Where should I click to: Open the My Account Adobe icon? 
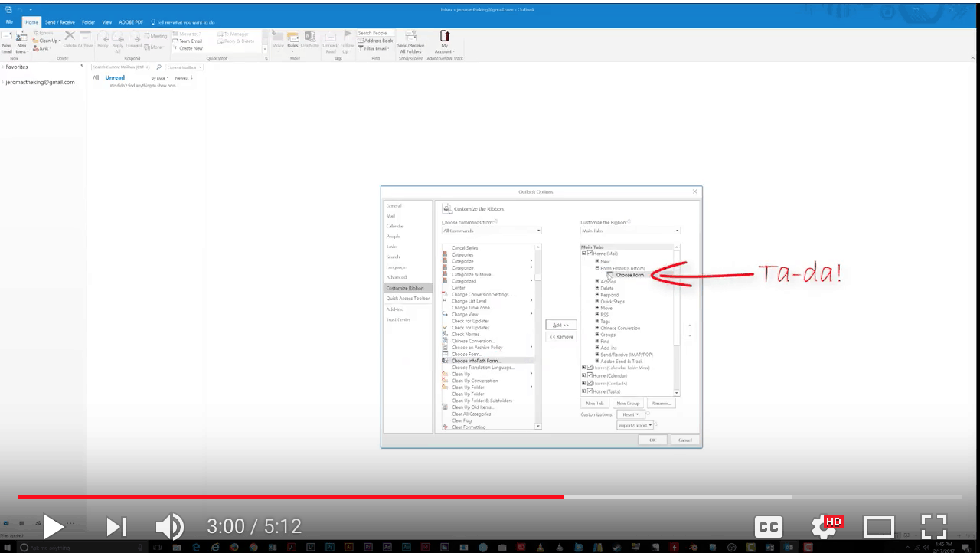pyautogui.click(x=444, y=42)
